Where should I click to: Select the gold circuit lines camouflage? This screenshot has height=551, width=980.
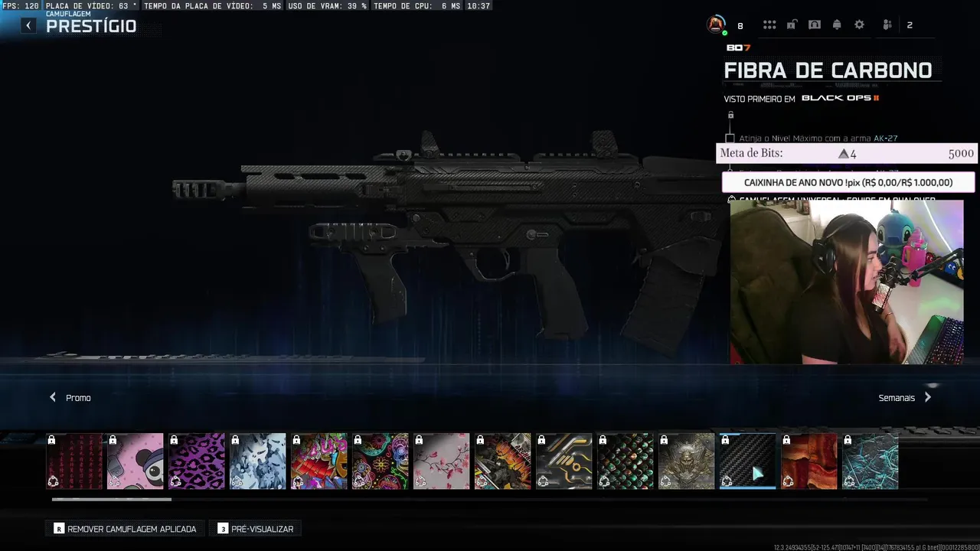pyautogui.click(x=564, y=461)
